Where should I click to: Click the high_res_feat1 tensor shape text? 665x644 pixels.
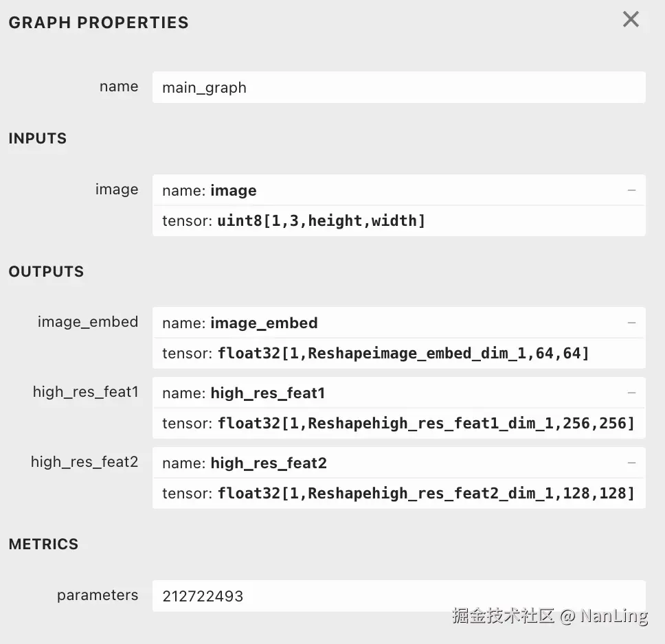(x=426, y=424)
